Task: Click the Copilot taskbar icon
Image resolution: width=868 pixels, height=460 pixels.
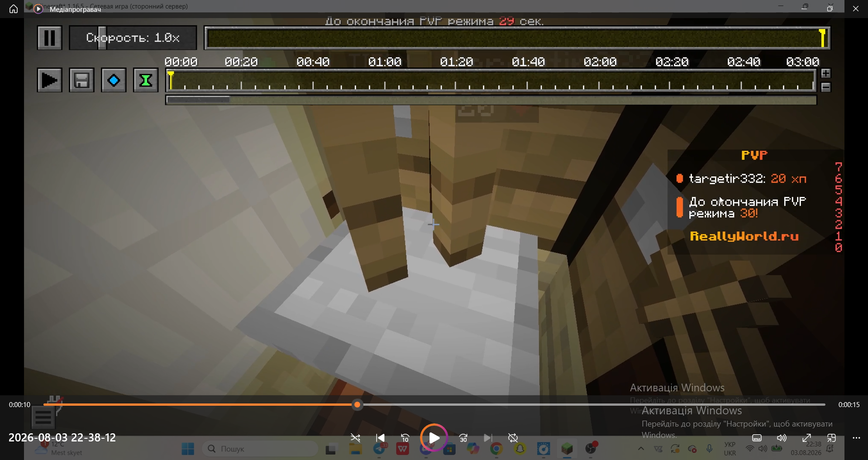Action: (473, 449)
